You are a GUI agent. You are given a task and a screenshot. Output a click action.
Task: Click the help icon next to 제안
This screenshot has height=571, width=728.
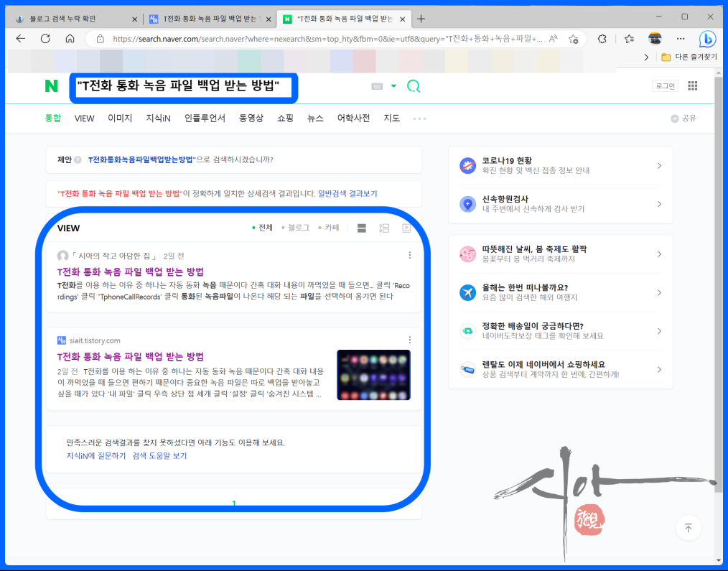point(78,160)
